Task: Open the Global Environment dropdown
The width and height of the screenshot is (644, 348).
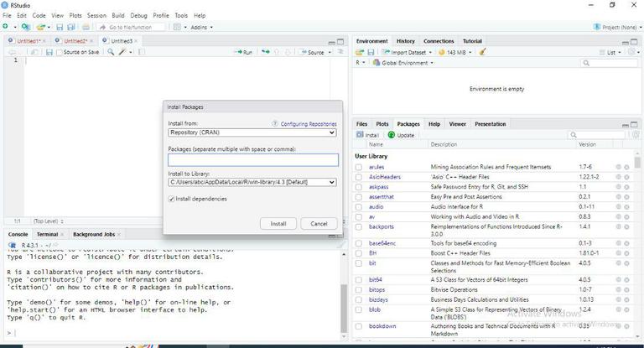Action: (x=406, y=63)
